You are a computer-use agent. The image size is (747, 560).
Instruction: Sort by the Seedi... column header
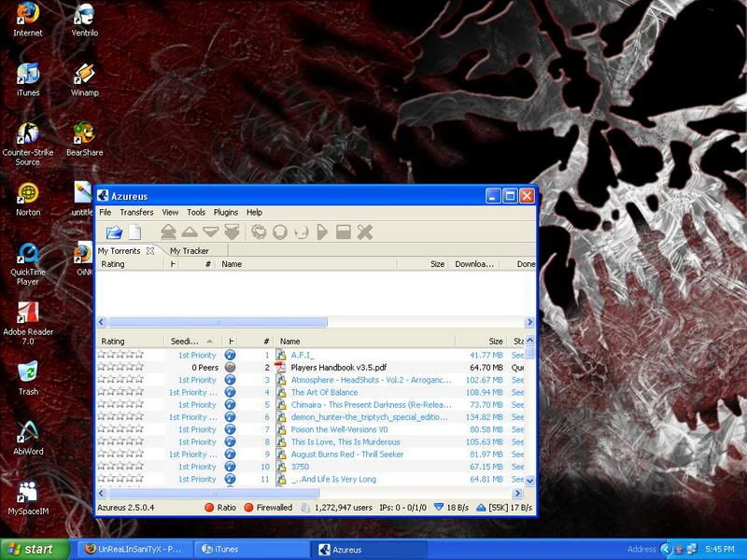(191, 341)
